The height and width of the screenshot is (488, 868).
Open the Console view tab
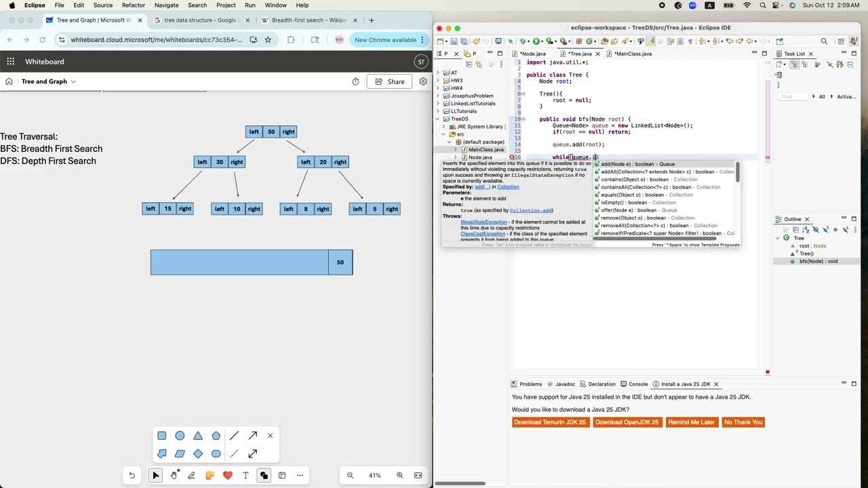(634, 384)
